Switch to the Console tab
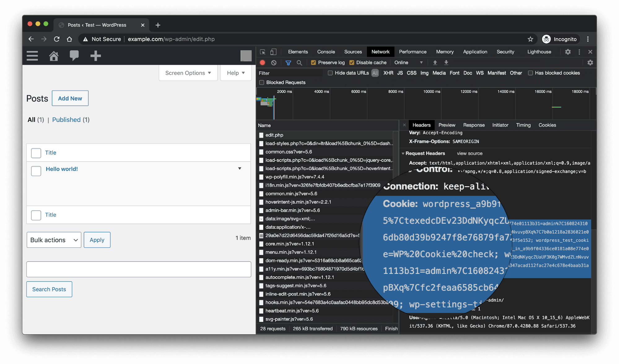The image size is (619, 364). tap(326, 52)
